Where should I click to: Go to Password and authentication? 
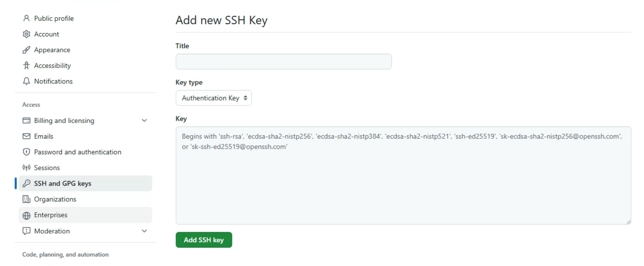77,152
